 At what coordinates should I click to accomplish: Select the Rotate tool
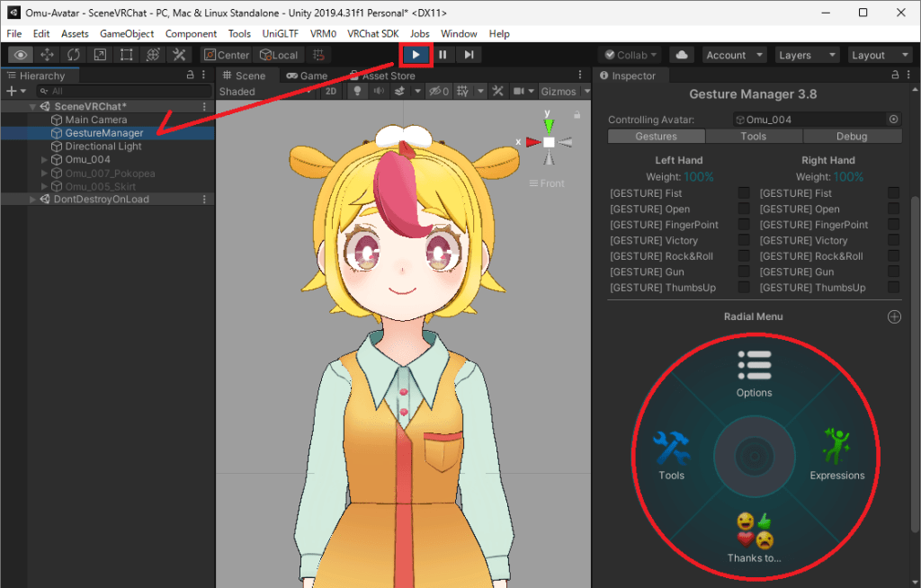(73, 54)
